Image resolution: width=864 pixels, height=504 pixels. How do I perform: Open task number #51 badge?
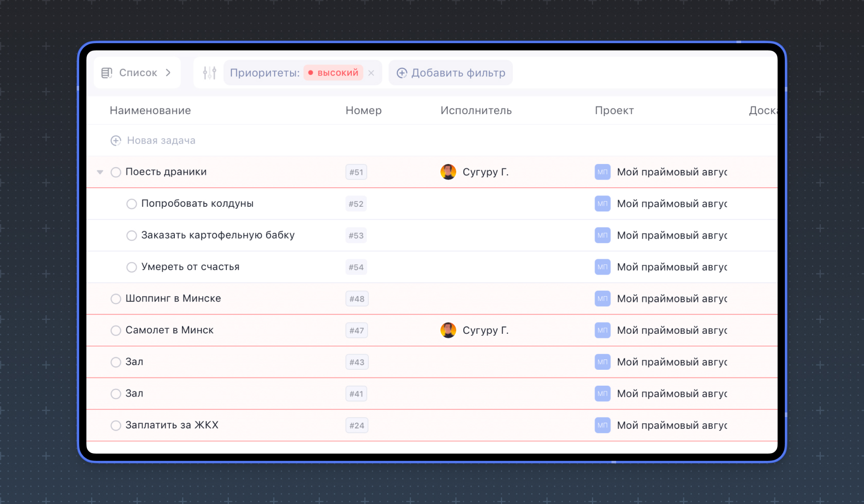click(356, 172)
